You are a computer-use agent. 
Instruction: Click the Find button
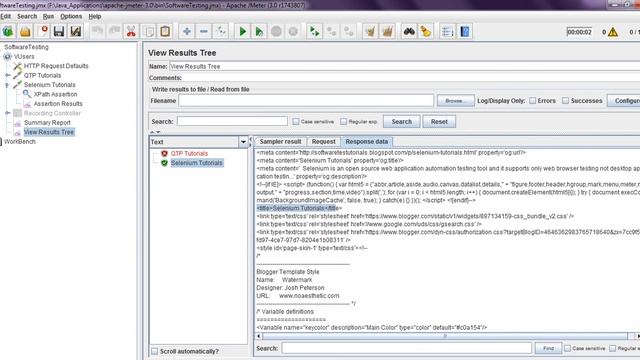coord(548,348)
